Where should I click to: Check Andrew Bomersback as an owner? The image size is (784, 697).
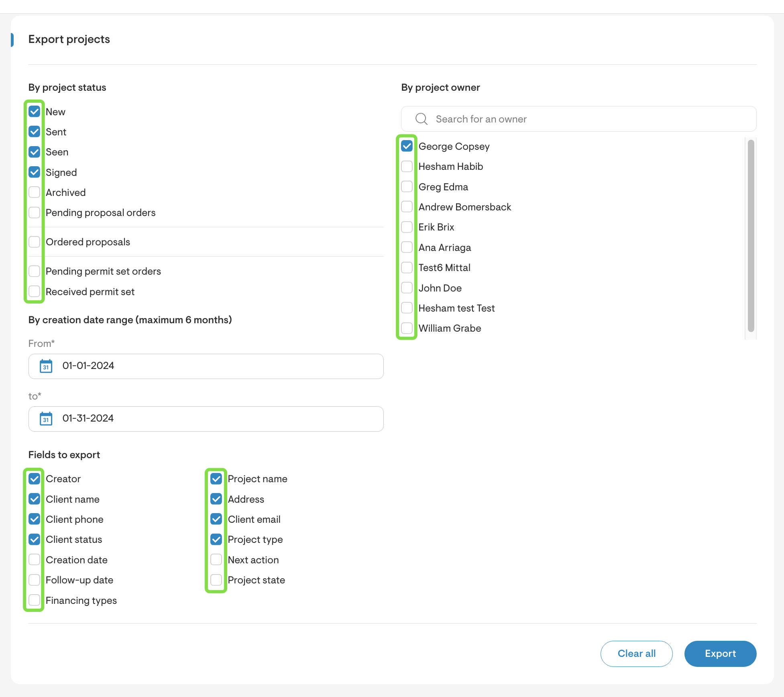(x=406, y=207)
